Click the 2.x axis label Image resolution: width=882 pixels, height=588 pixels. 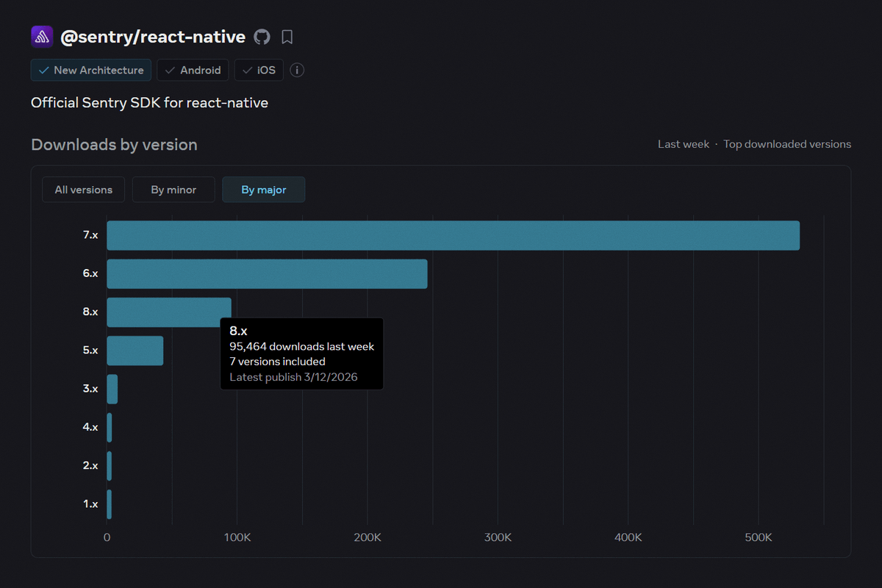(x=90, y=466)
